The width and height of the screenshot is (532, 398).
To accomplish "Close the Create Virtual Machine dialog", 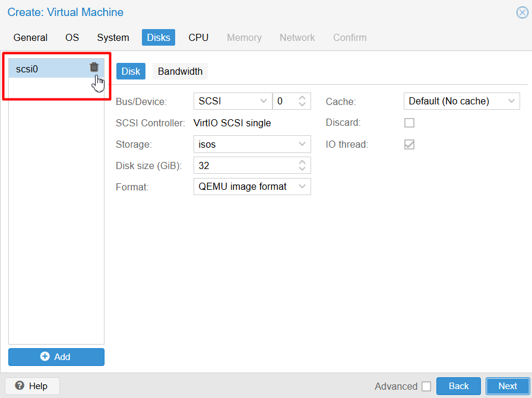I will tap(522, 12).
